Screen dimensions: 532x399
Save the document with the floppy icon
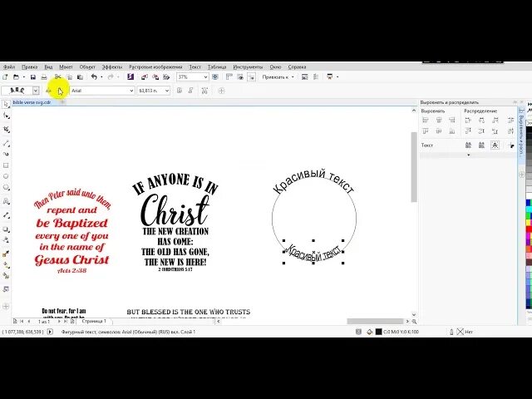click(x=33, y=77)
